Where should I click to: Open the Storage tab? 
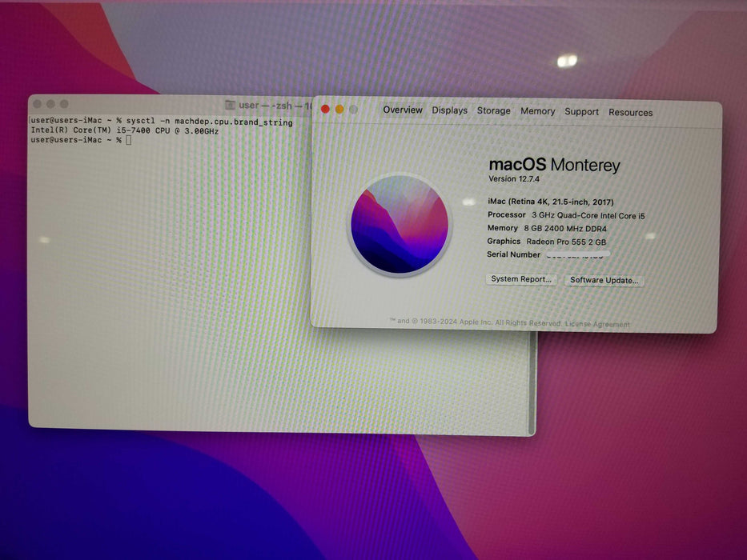pyautogui.click(x=493, y=111)
